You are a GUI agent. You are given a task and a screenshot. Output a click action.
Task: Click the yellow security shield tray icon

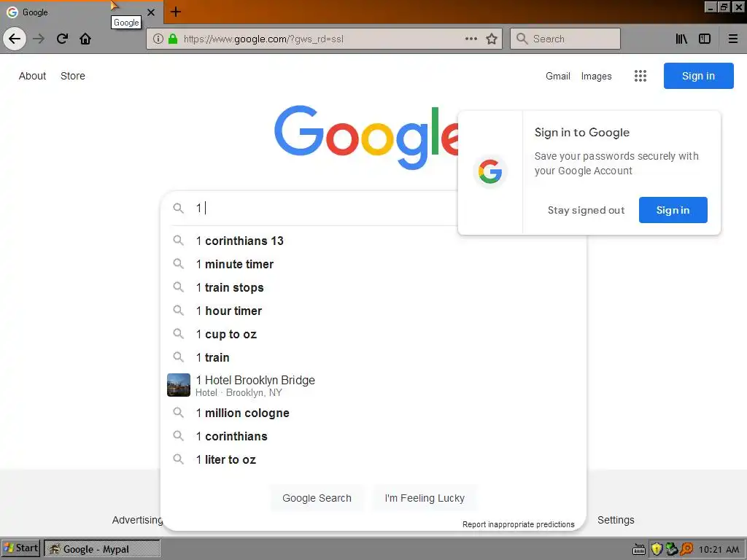pyautogui.click(x=657, y=549)
